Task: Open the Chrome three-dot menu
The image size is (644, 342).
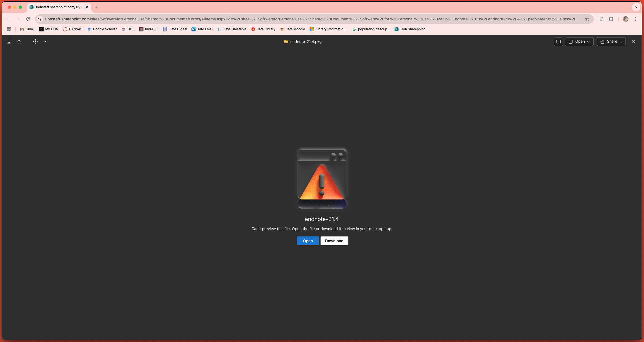Action: (x=635, y=19)
